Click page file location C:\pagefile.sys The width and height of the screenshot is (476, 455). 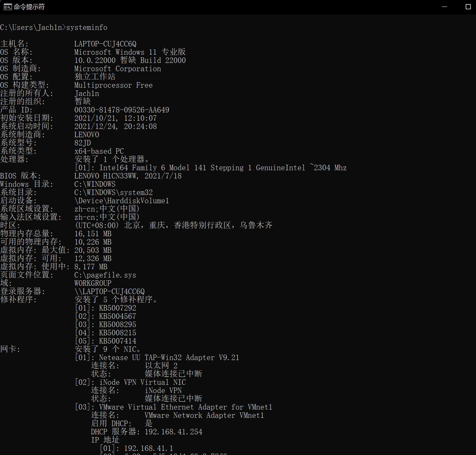point(105,275)
